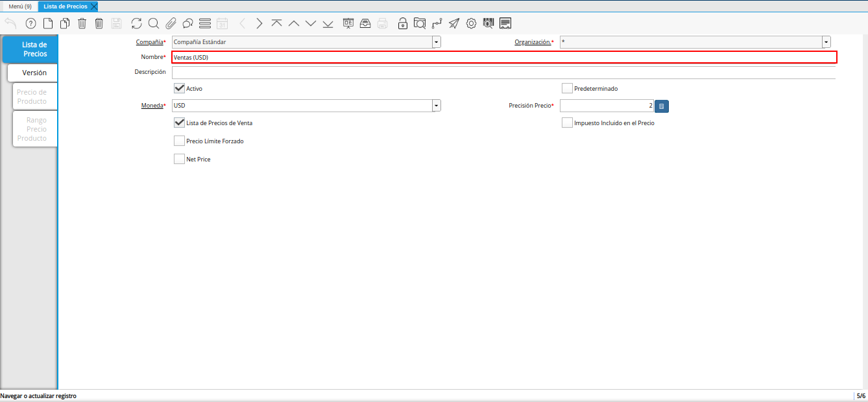The image size is (868, 402).
Task: Switch to the Versión tab
Action: tap(34, 73)
